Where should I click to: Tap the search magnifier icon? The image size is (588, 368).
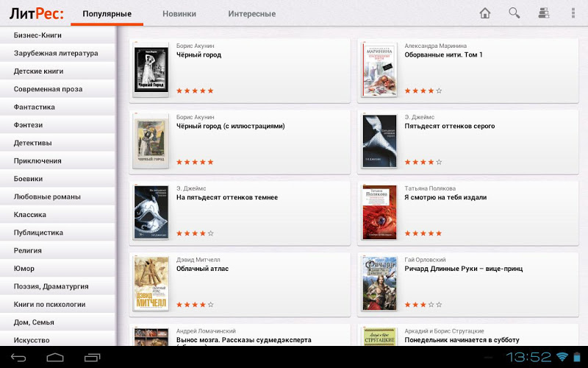(x=514, y=13)
